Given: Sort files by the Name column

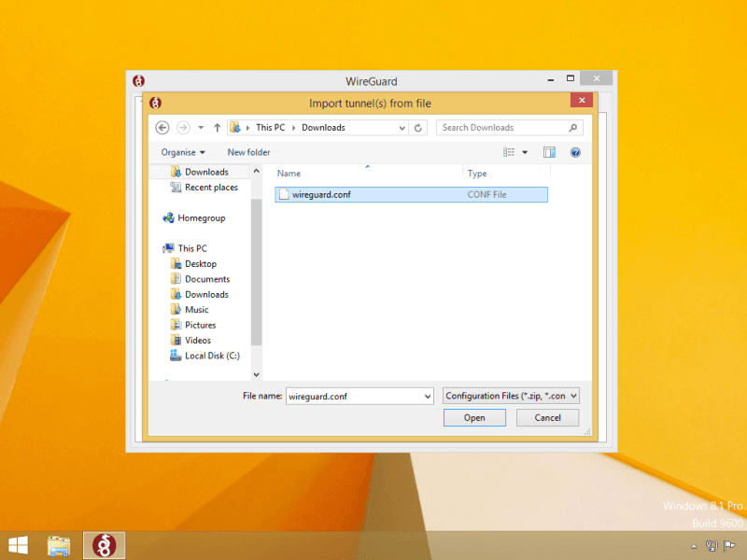Looking at the screenshot, I should point(289,174).
